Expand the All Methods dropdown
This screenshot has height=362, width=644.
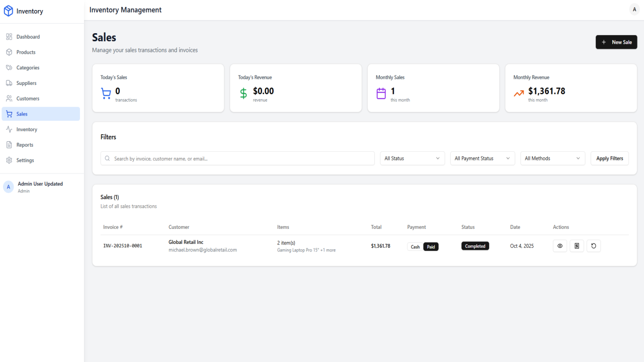pyautogui.click(x=552, y=158)
